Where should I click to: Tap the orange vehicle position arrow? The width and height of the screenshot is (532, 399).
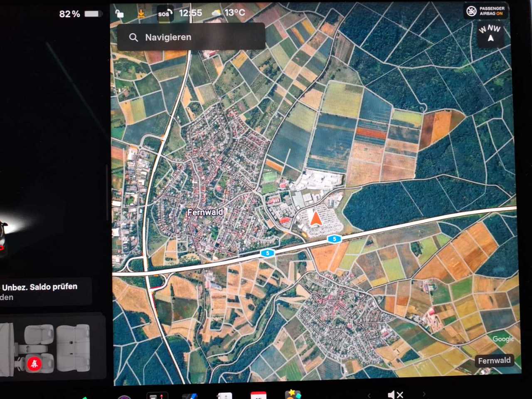tap(315, 218)
